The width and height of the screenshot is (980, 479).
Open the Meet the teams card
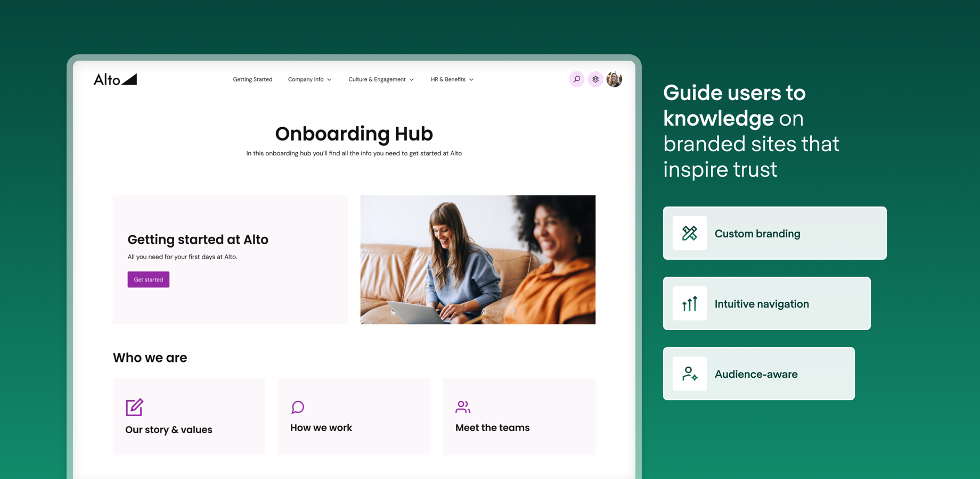519,417
